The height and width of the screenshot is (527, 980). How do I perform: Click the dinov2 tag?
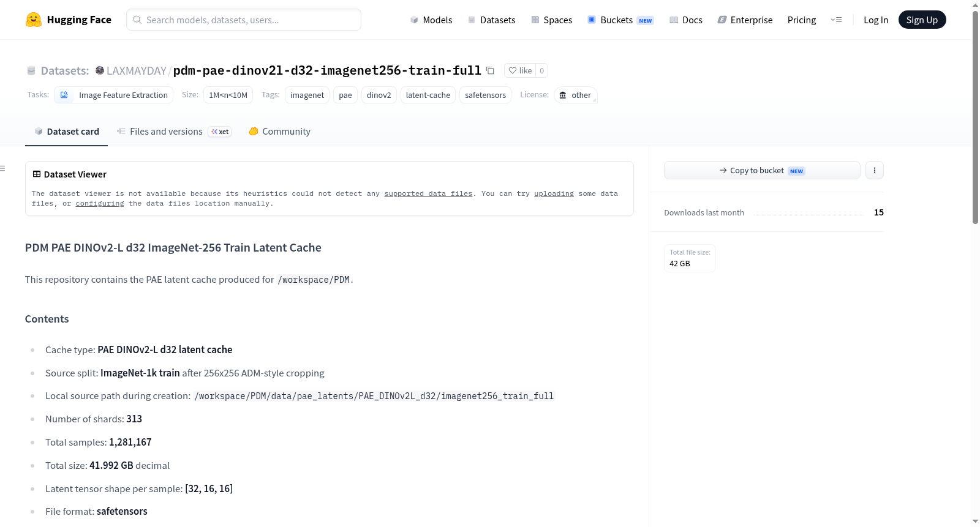click(379, 95)
